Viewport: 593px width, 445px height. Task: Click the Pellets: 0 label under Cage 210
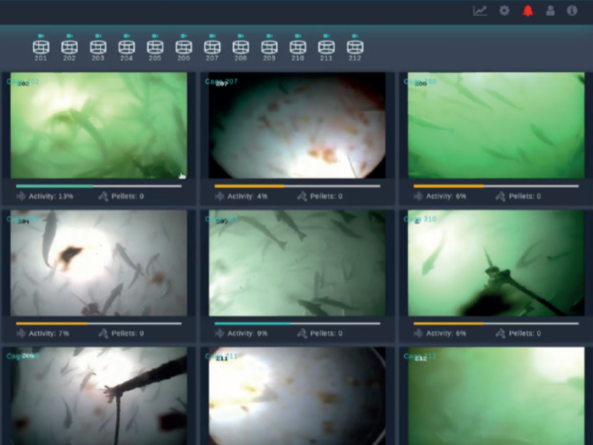(525, 333)
